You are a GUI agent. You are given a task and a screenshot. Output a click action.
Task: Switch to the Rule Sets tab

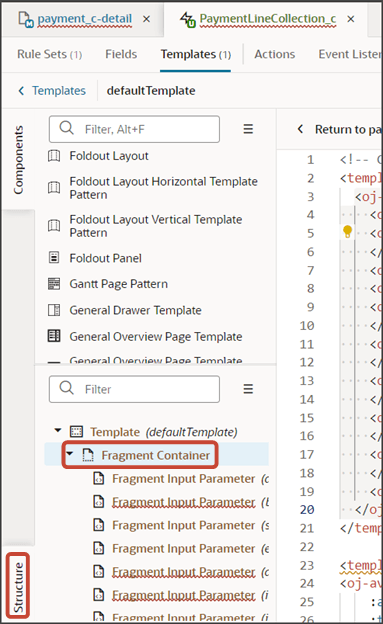tap(49, 54)
